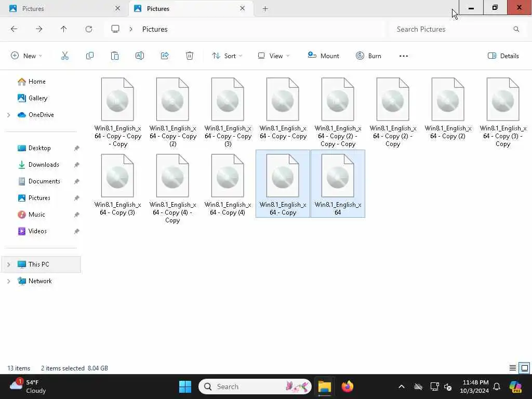The image size is (532, 399).
Task: Switch to details list view icon
Action: pyautogui.click(x=513, y=368)
